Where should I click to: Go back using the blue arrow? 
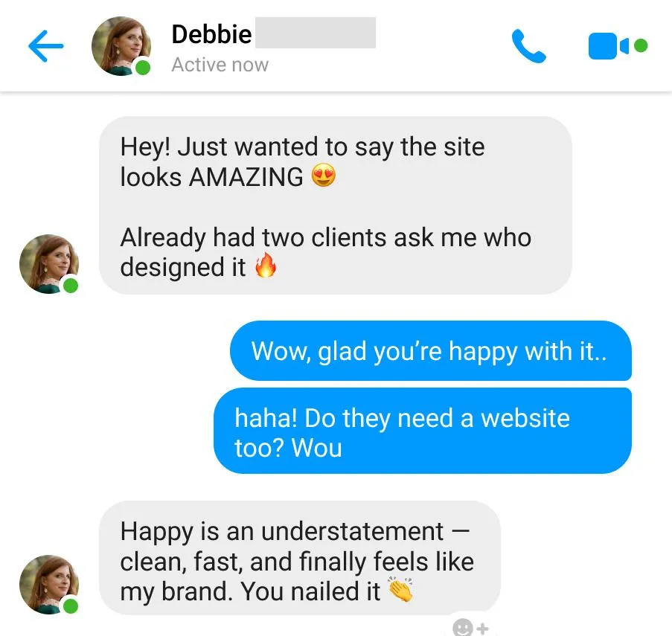point(46,46)
